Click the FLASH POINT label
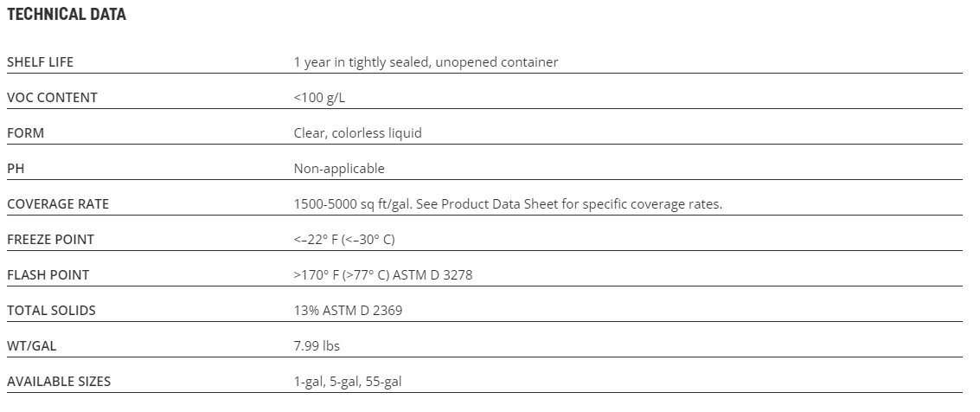The image size is (980, 412). [48, 274]
